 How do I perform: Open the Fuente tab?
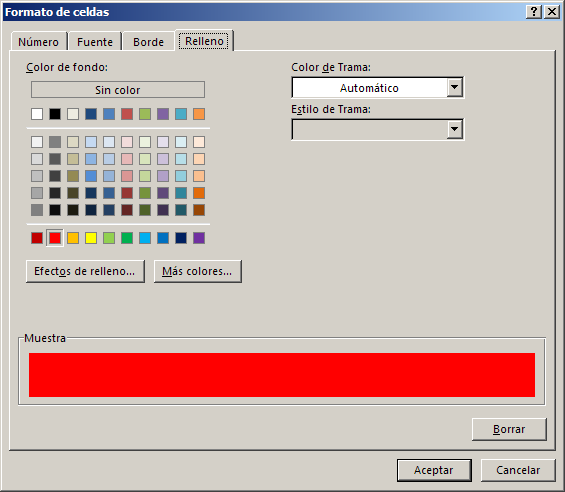(x=95, y=42)
